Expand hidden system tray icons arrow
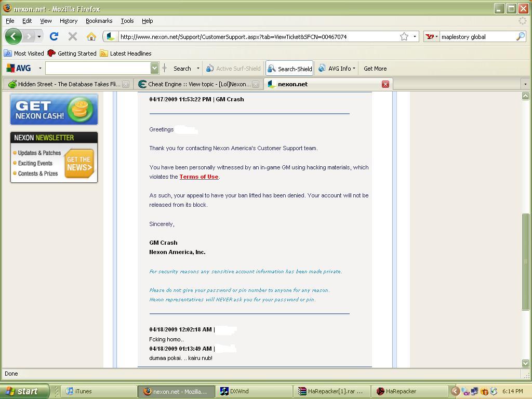Image resolution: width=532 pixels, height=399 pixels. 455,391
